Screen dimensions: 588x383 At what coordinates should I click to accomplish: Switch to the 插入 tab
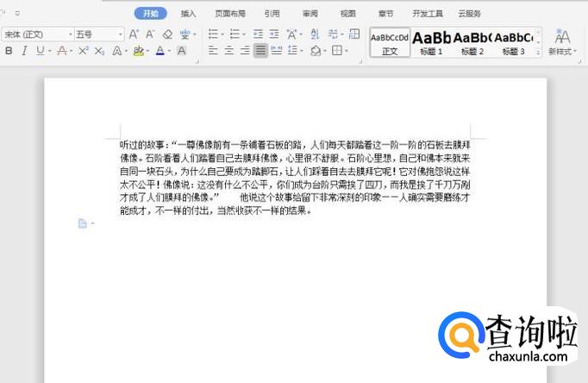(x=188, y=14)
